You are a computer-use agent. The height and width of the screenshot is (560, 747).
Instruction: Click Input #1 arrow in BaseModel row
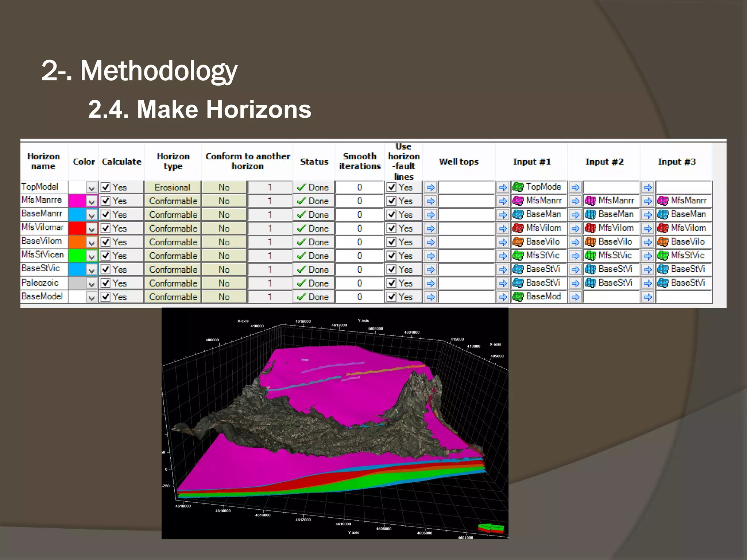point(503,297)
